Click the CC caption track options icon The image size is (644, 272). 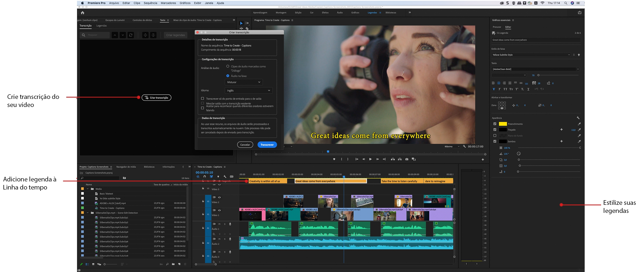point(232,177)
